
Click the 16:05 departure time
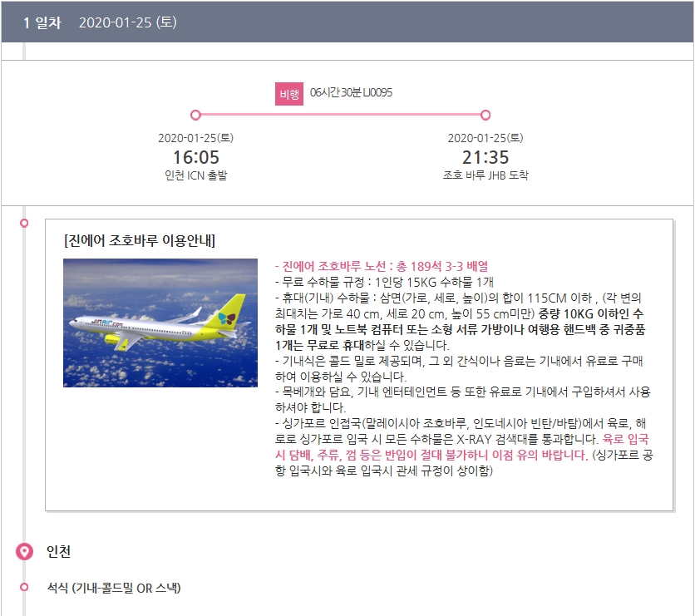[195, 157]
